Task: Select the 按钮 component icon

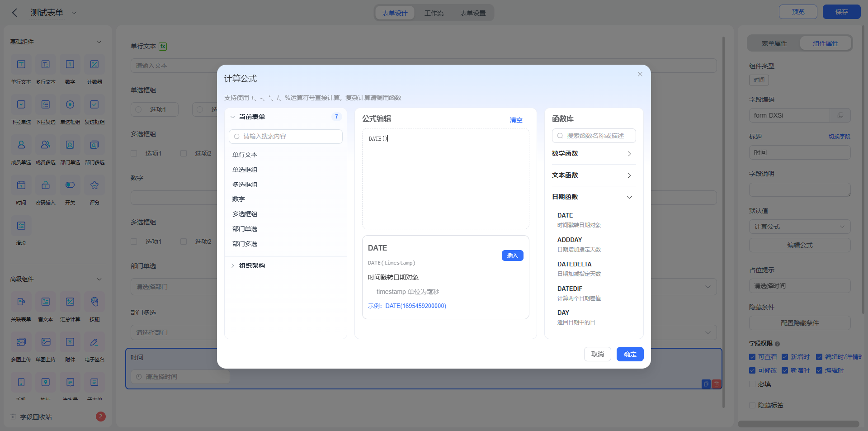Action: coord(94,302)
